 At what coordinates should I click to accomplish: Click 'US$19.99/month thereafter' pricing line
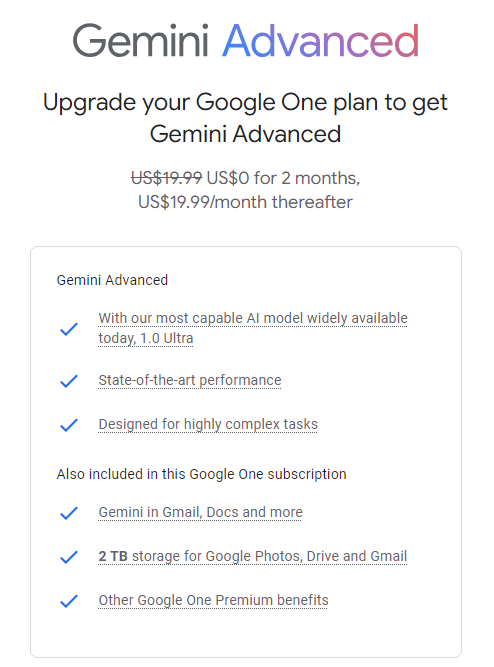pyautogui.click(x=246, y=202)
